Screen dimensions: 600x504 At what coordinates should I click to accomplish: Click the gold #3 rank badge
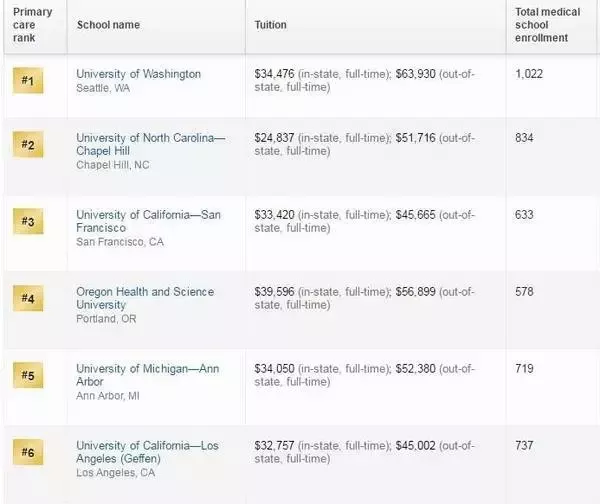point(28,221)
